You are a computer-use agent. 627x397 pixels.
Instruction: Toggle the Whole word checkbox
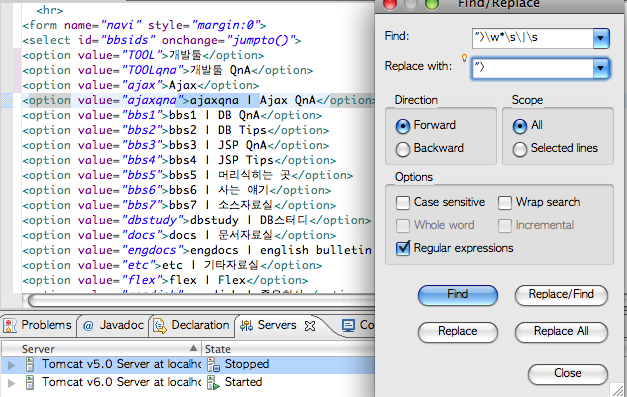[403, 225]
